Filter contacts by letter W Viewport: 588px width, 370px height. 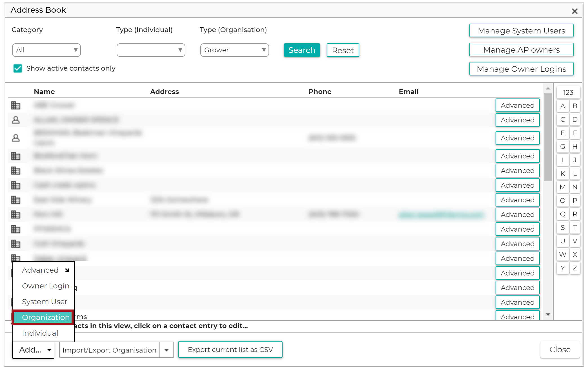point(563,255)
